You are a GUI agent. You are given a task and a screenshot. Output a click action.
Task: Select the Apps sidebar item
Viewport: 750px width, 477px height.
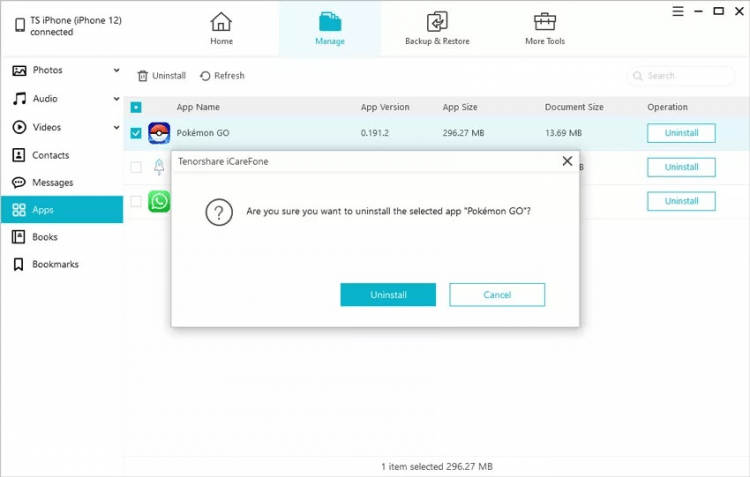[x=62, y=210]
